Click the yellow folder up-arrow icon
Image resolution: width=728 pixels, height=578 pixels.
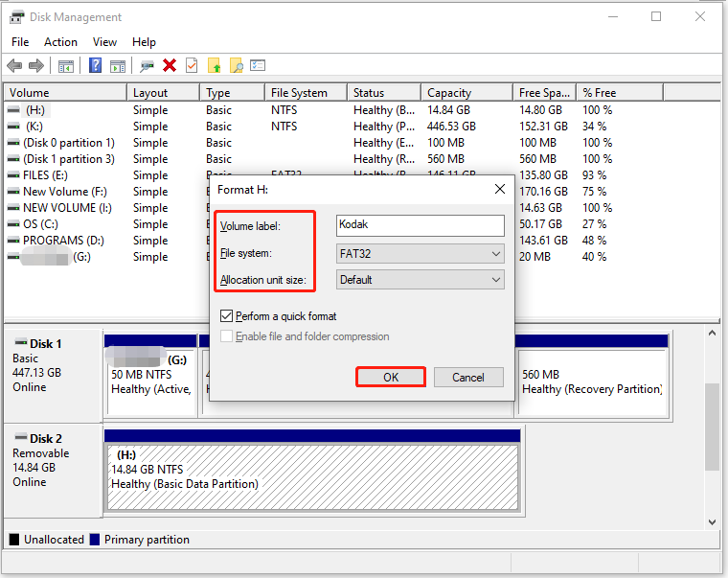pyautogui.click(x=214, y=65)
